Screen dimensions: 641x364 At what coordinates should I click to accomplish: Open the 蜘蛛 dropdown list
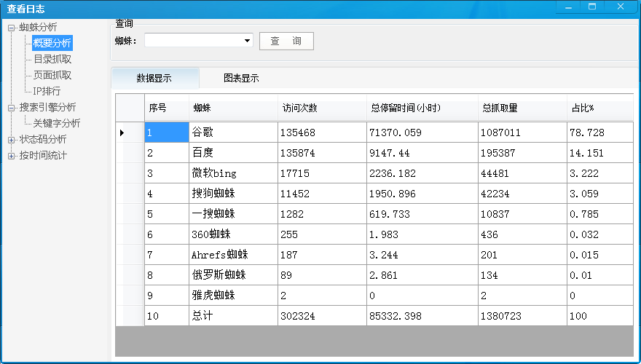[x=247, y=41]
